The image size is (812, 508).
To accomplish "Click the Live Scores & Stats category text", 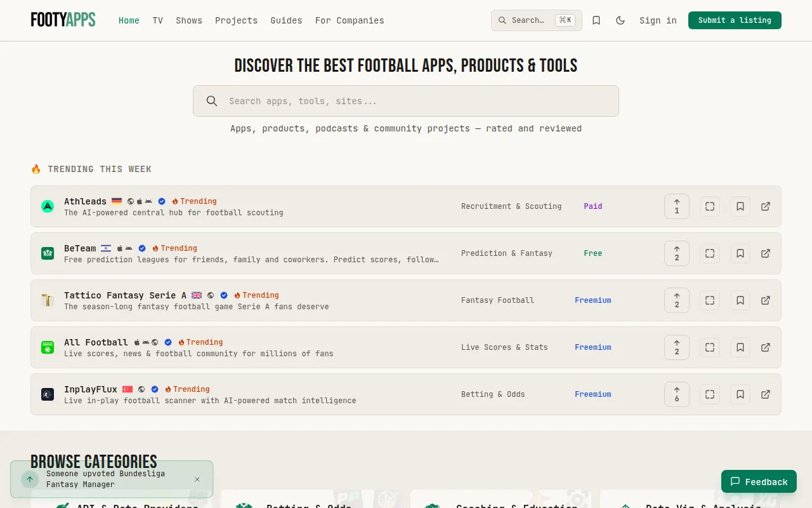I will pyautogui.click(x=504, y=347).
